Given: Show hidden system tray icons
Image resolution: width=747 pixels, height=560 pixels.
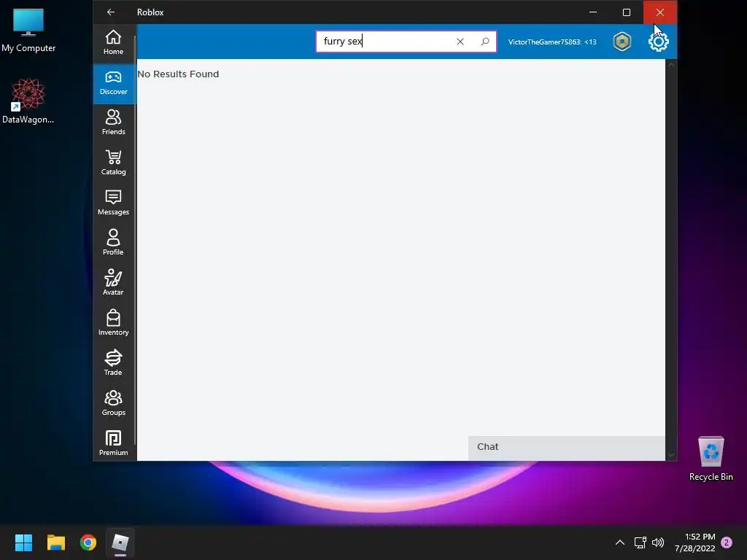Looking at the screenshot, I should click(x=620, y=542).
